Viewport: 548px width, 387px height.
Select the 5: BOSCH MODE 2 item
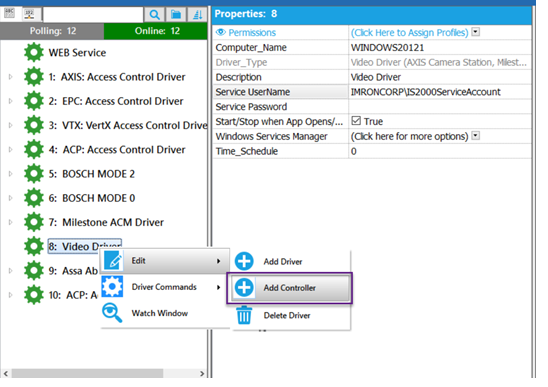pyautogui.click(x=92, y=174)
